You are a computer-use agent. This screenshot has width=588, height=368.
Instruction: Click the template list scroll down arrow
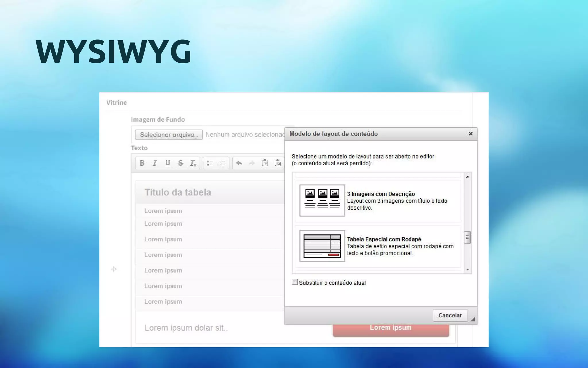tap(468, 269)
